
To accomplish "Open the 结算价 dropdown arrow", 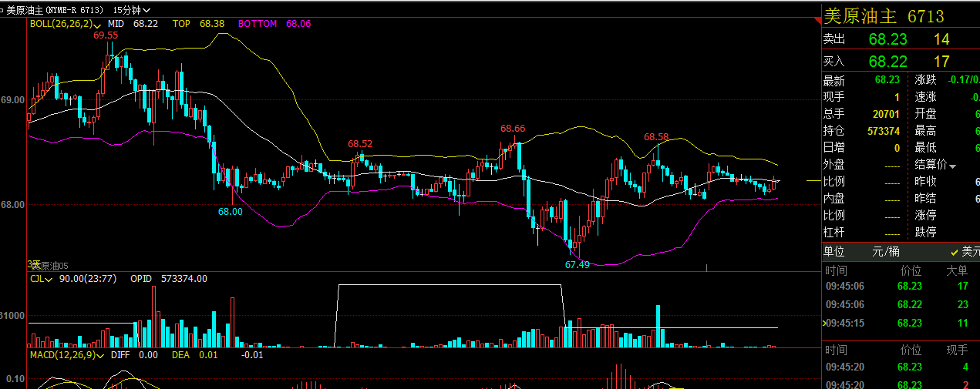I will (952, 166).
